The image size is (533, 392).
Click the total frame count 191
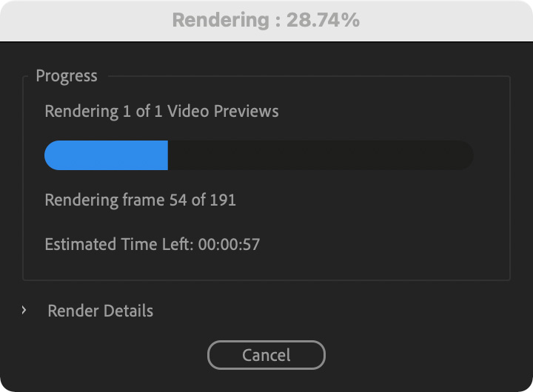223,200
